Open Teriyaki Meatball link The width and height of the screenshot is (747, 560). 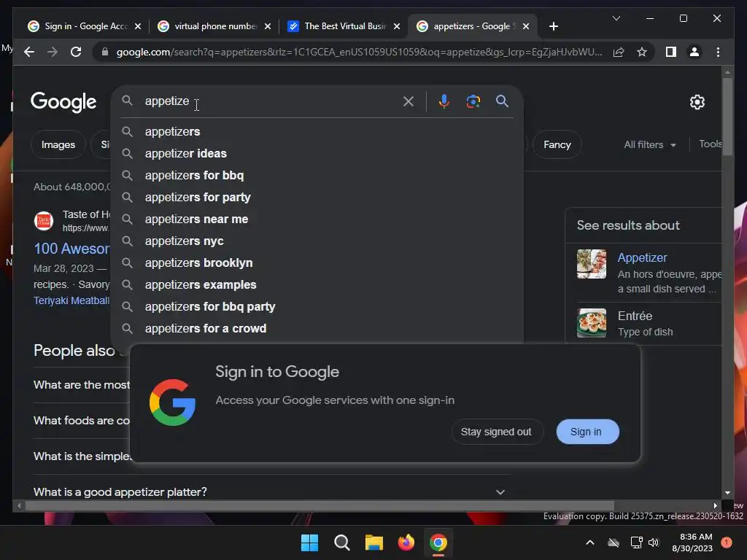(71, 300)
